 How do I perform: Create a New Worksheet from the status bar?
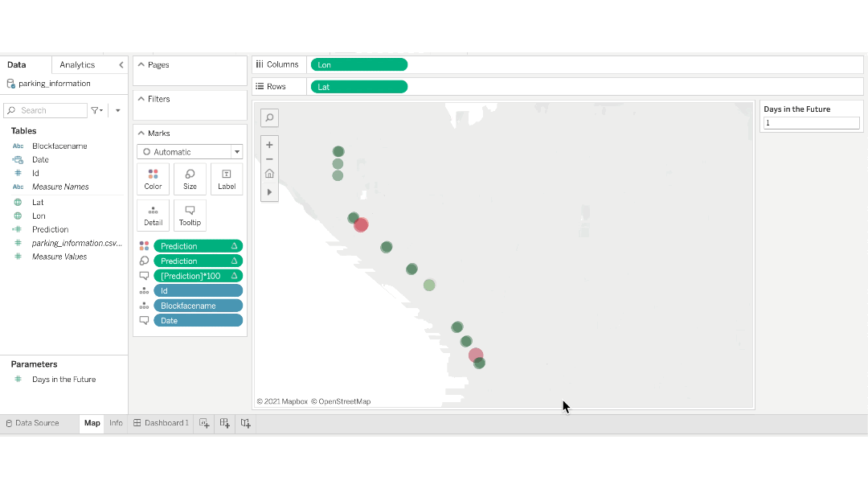point(204,423)
